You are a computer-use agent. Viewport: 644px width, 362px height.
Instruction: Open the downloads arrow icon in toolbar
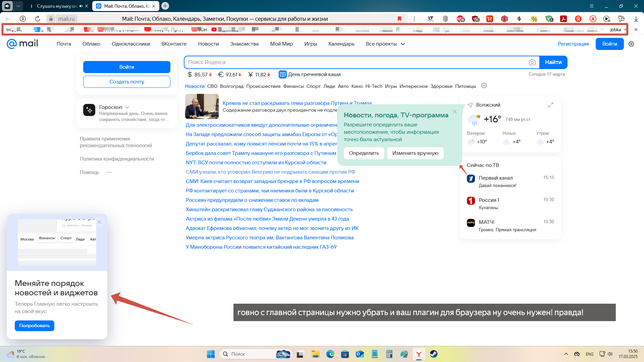636,19
